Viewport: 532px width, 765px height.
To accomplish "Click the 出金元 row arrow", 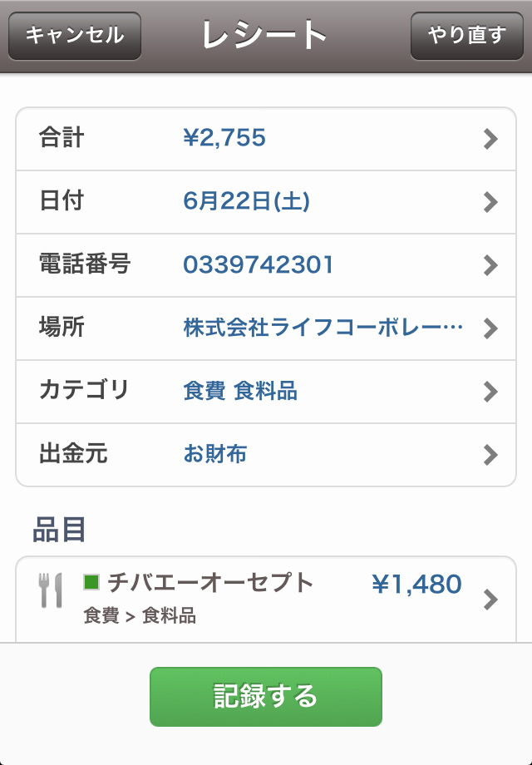I will tap(490, 455).
